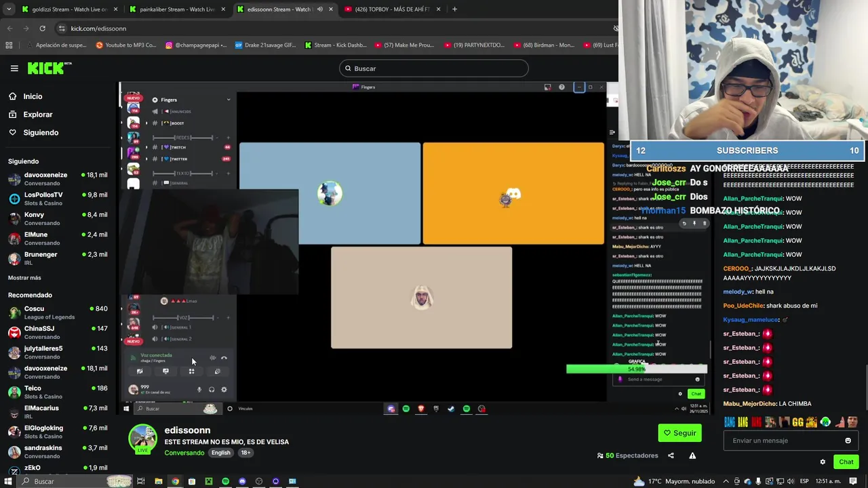Open a new browser tab

pos(454,9)
